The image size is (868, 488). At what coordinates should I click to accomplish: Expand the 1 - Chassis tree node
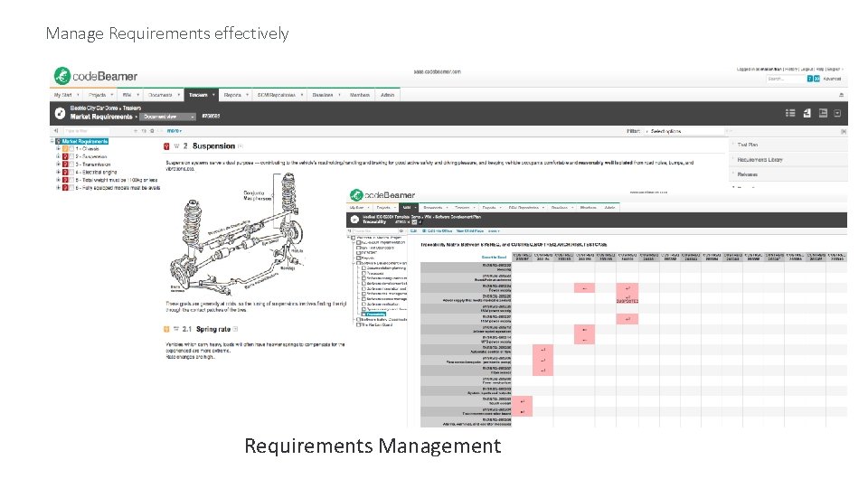[58, 149]
